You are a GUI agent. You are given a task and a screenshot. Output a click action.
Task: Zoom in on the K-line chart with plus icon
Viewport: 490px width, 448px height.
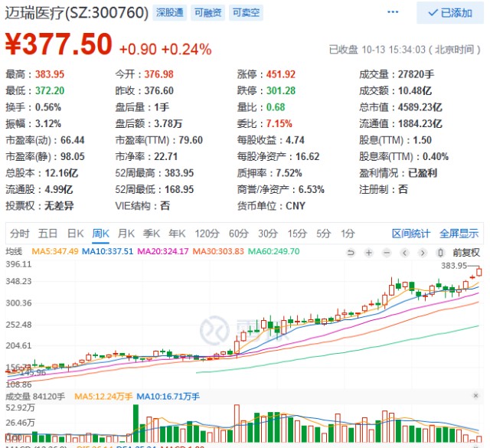coord(369,252)
